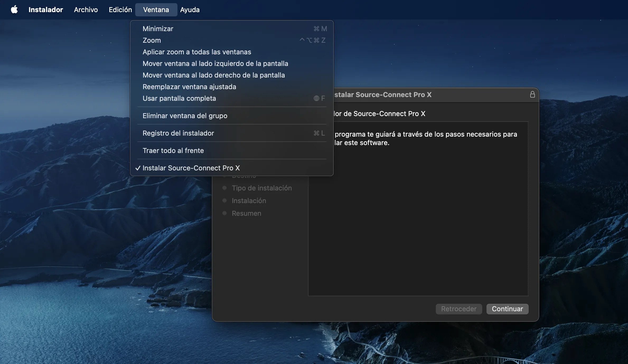Choose Eliminar ventana del grupo

(232, 116)
